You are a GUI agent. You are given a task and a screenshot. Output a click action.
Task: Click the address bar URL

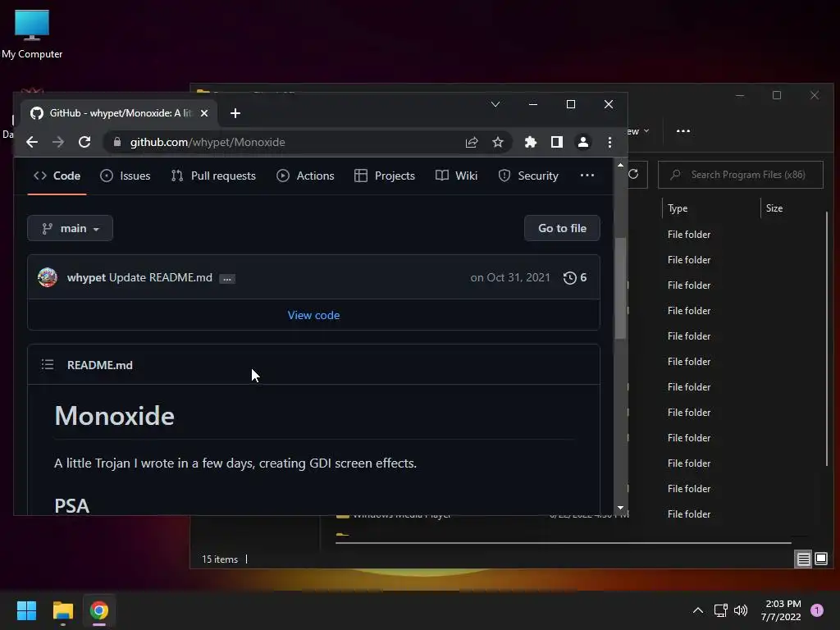click(x=208, y=142)
